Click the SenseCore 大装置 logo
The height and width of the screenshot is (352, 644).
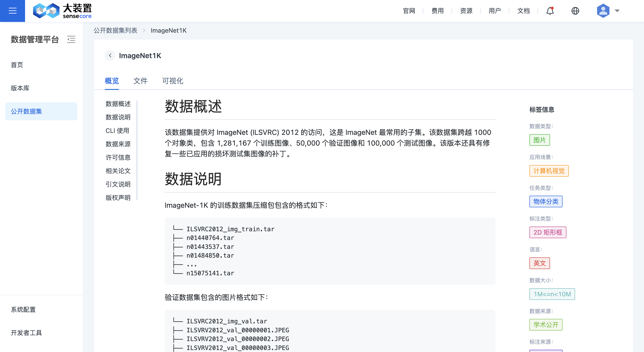pos(62,11)
